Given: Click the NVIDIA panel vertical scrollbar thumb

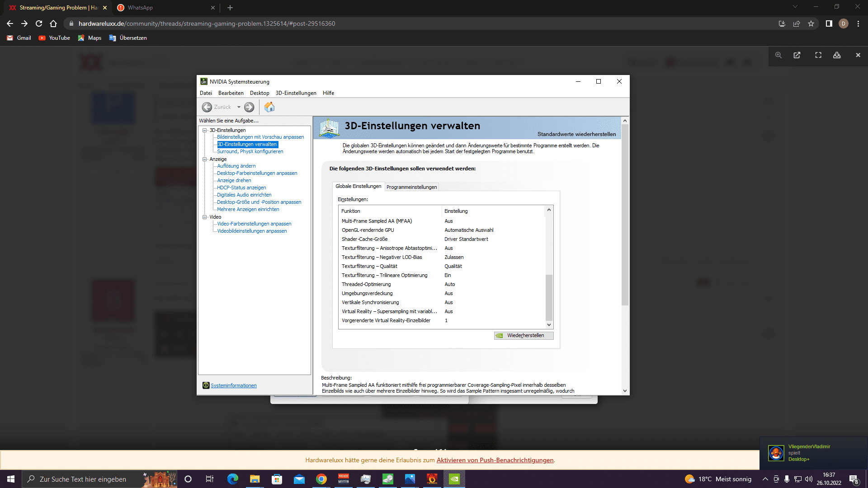Looking at the screenshot, I should pyautogui.click(x=625, y=215).
